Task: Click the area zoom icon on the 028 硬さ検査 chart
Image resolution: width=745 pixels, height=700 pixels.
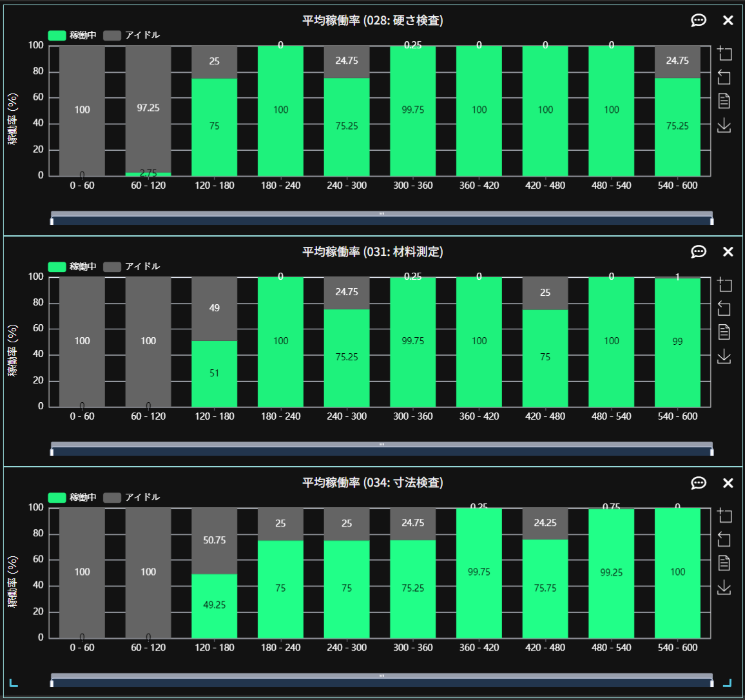Action: 724,54
